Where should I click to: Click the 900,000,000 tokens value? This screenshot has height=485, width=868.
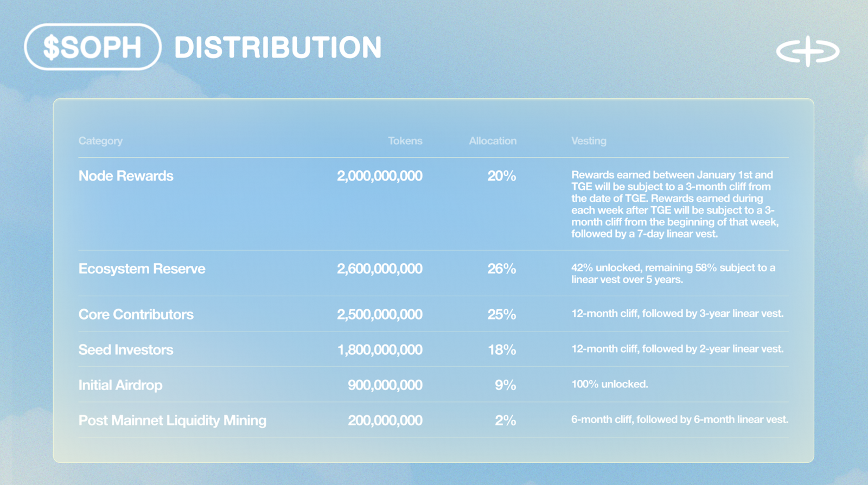coord(385,385)
